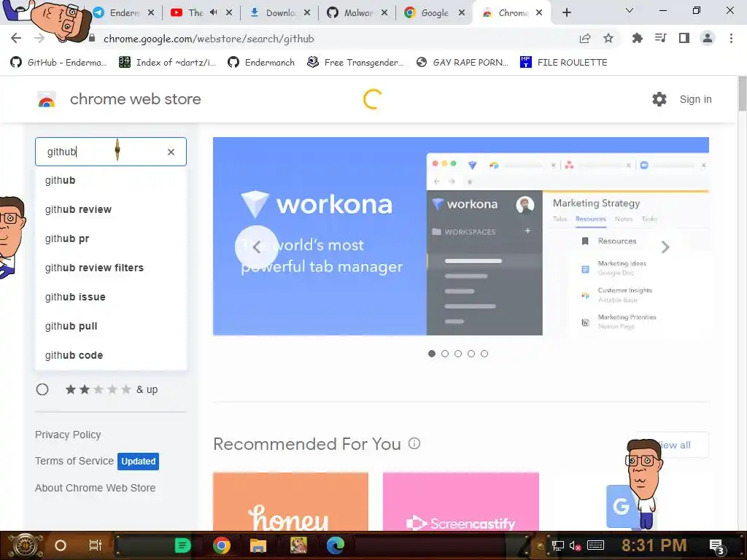Open the Honey extension card
747x560 pixels.
coord(290,502)
